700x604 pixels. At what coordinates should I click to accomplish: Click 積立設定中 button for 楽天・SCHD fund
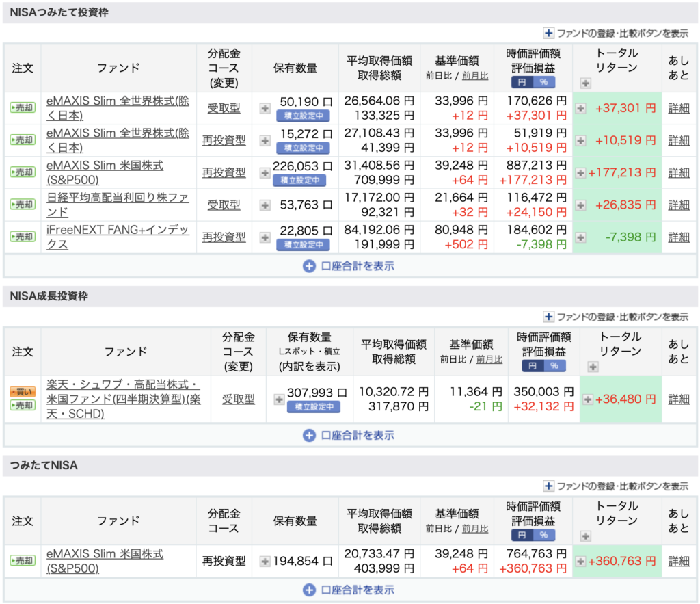click(312, 406)
